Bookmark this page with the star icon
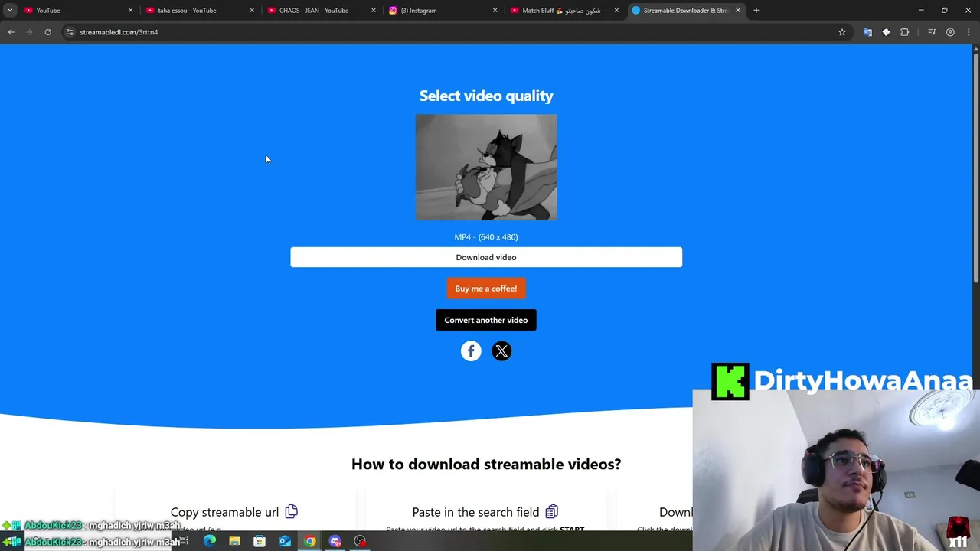Image resolution: width=980 pixels, height=551 pixels. coord(842,32)
